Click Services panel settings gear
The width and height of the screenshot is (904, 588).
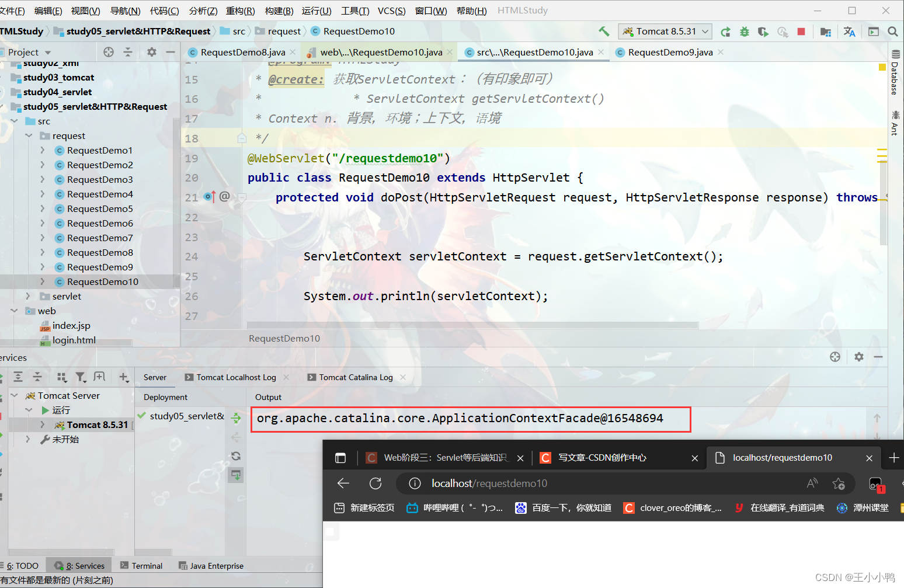[x=859, y=357]
